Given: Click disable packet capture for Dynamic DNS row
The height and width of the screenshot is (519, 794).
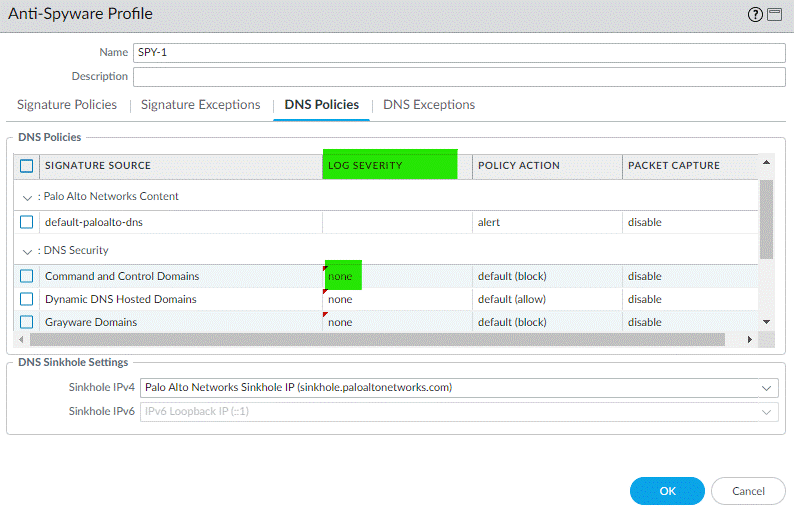Looking at the screenshot, I should pyautogui.click(x=645, y=299).
